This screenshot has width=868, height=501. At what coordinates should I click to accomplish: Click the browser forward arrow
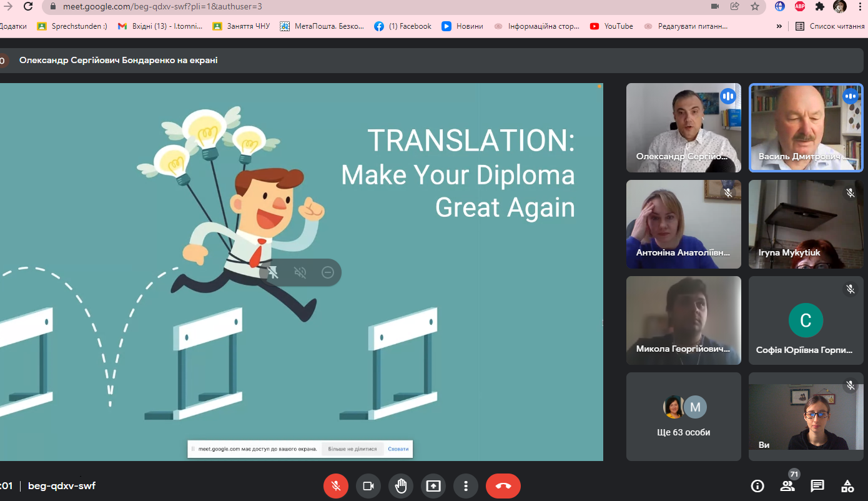click(x=8, y=6)
